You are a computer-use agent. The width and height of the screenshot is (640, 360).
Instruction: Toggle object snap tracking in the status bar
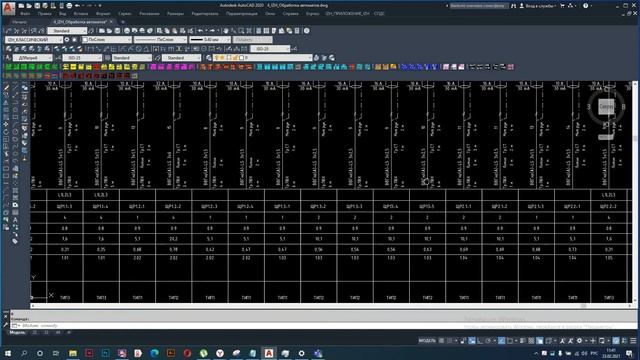pyautogui.click(x=502, y=340)
